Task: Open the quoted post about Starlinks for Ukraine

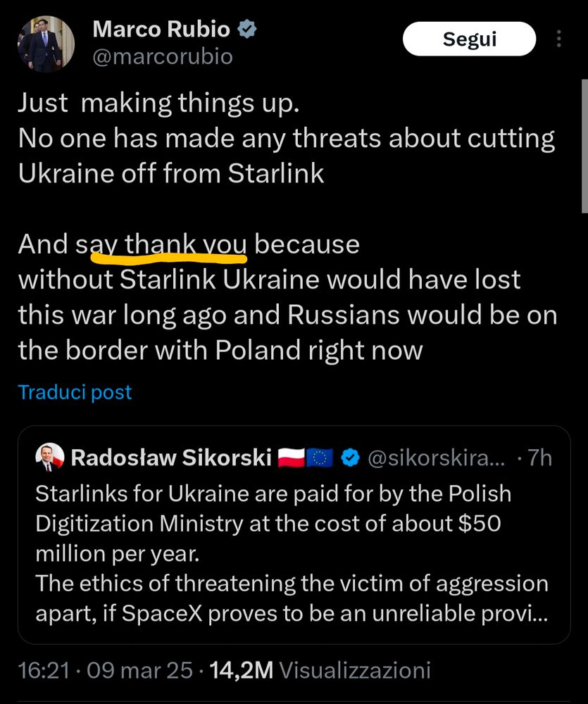Action: pyautogui.click(x=292, y=553)
